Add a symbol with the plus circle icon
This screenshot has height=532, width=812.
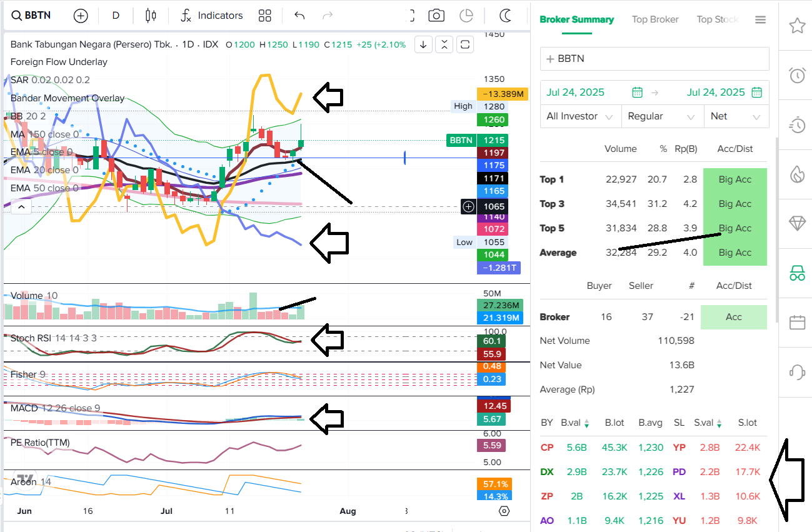click(81, 16)
